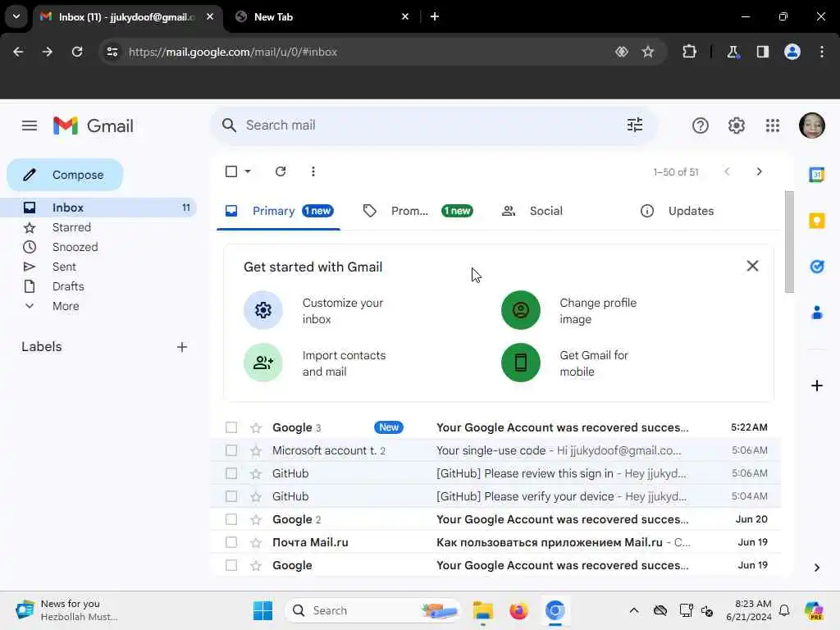Open the browser extensions puzzle icon
840x630 pixels.
(689, 52)
